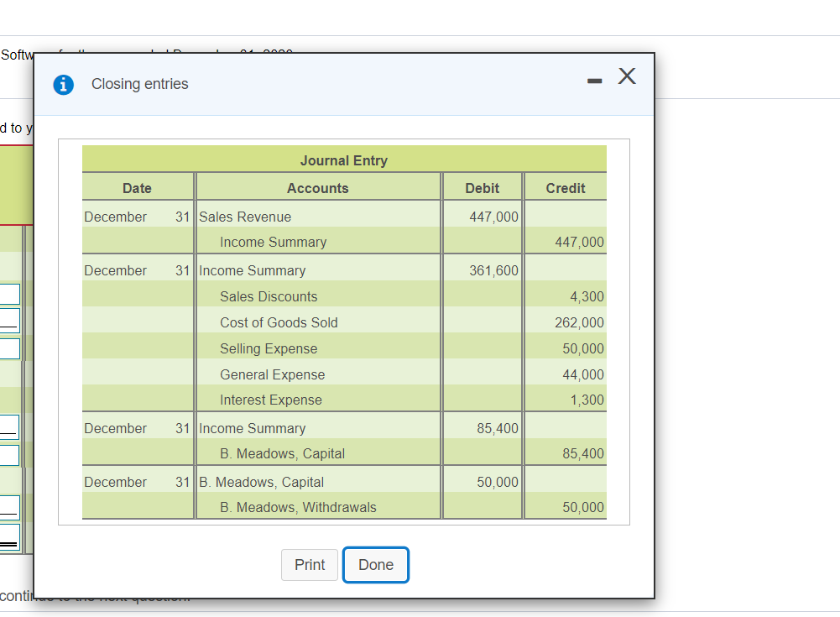The image size is (840, 617).
Task: Click the Done button
Action: coord(375,565)
